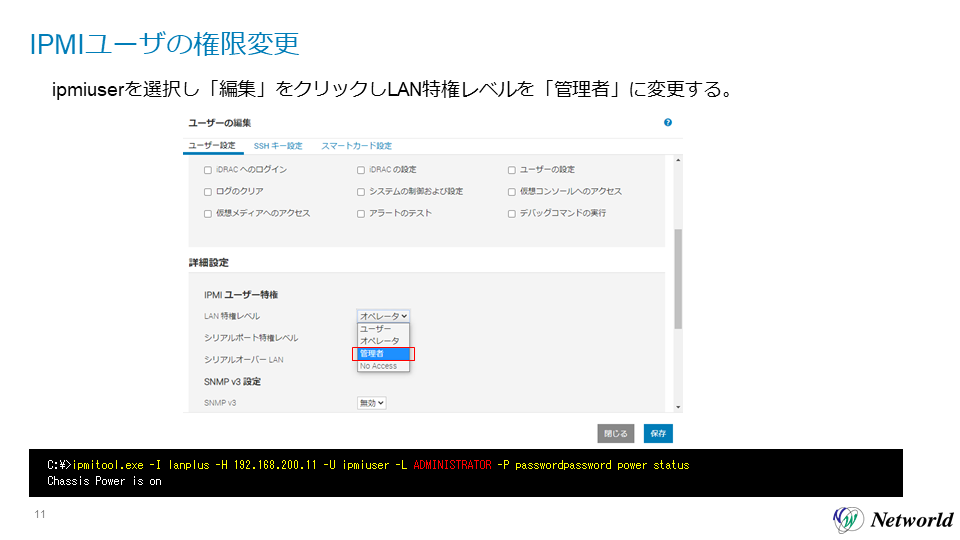
Task: Switch to the スマートカード設定 tab
Action: 356,146
